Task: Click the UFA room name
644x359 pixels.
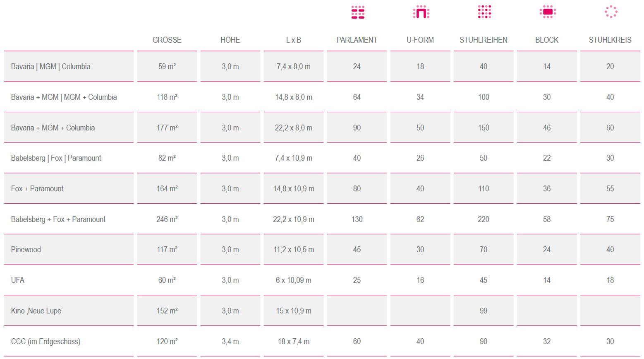Action: click(x=18, y=280)
